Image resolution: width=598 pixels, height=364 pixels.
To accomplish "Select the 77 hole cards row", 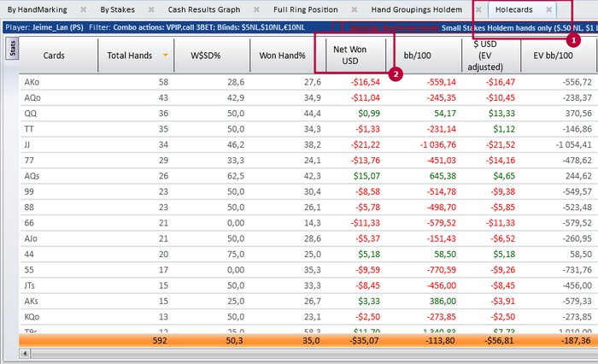I will pos(308,161).
